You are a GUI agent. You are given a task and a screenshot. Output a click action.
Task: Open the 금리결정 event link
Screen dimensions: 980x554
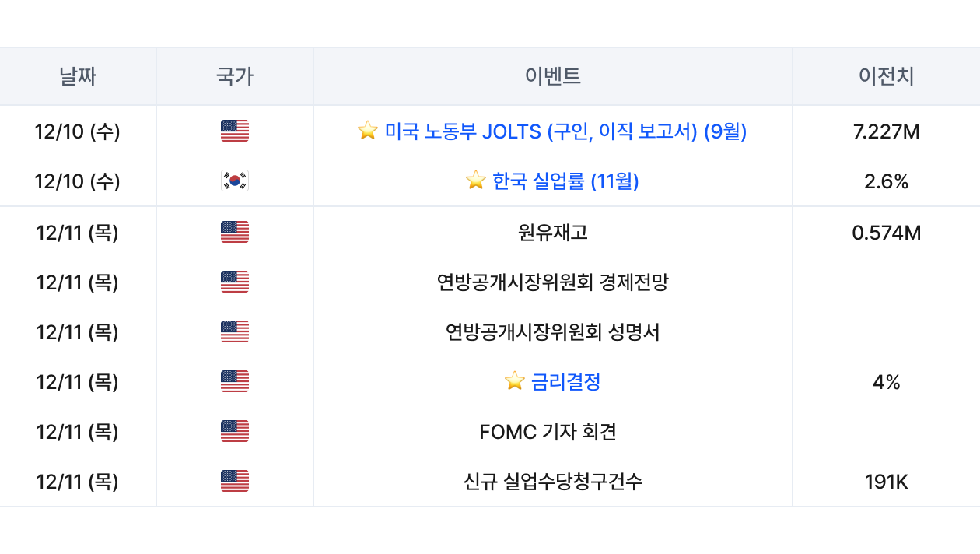pyautogui.click(x=565, y=381)
